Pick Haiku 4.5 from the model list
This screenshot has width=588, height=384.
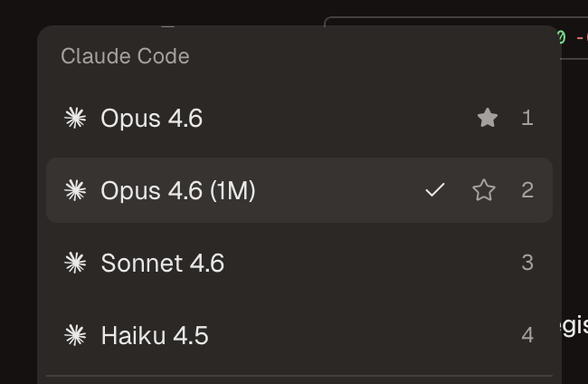click(x=155, y=335)
